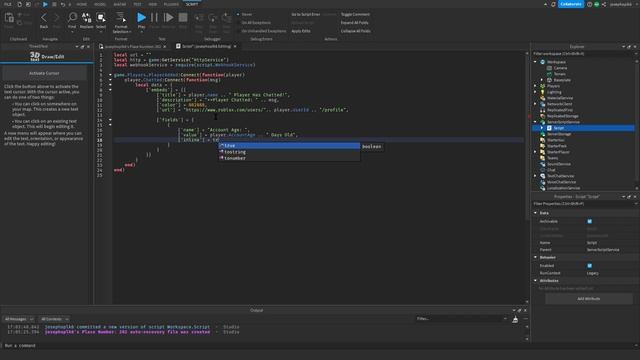Select ReplicatedStorage in Explorer
The image size is (640, 360).
(x=562, y=116)
